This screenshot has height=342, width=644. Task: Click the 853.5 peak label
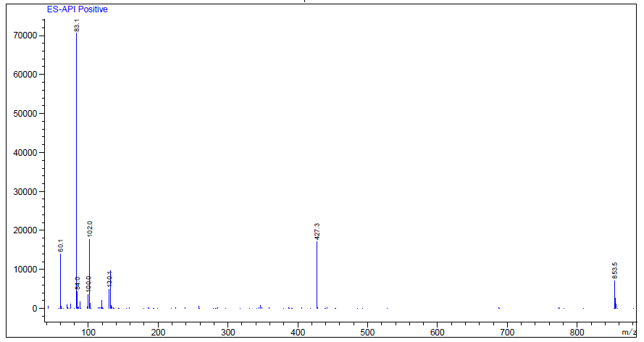[615, 270]
